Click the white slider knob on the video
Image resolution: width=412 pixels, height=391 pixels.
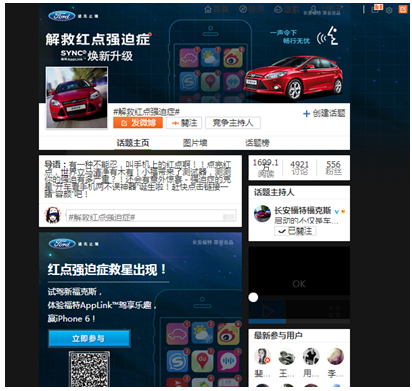point(253,297)
